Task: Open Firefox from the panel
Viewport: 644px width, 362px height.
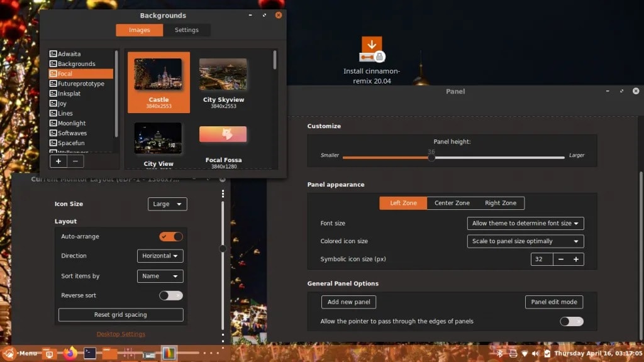Action: coord(70,353)
